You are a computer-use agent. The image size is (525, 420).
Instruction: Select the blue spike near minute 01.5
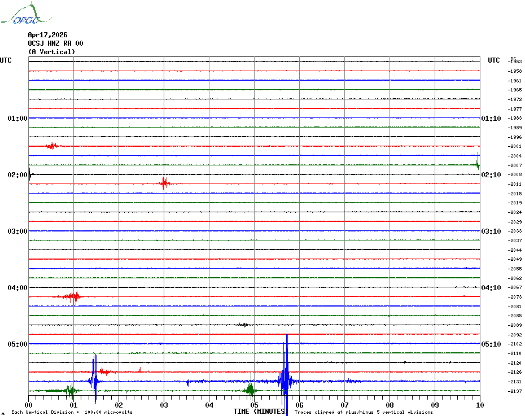94,380
